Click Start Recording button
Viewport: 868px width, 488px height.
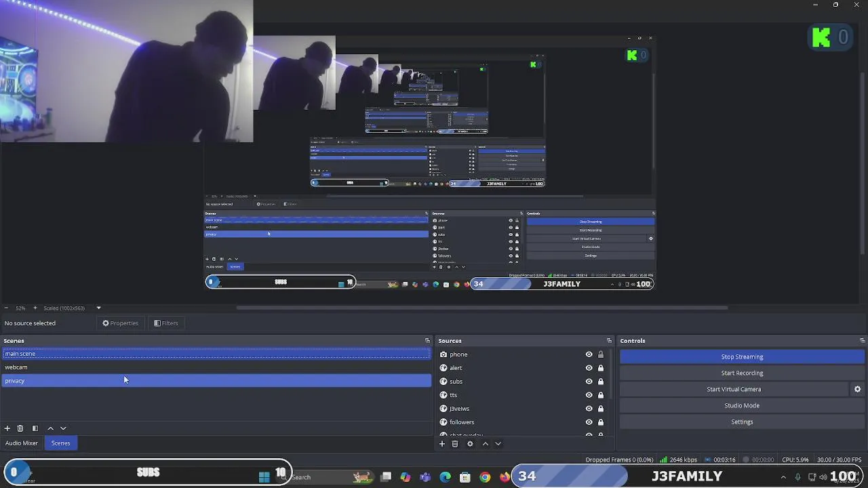click(742, 373)
